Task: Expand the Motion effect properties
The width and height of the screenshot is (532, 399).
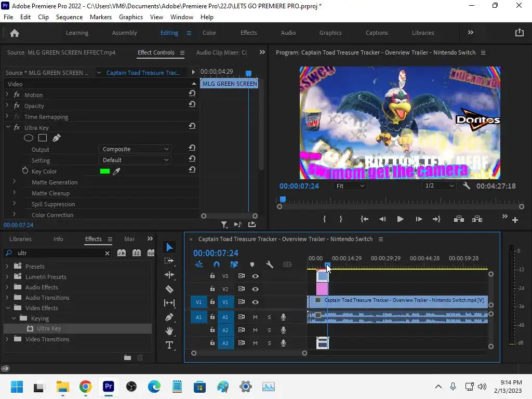Action: click(x=7, y=95)
